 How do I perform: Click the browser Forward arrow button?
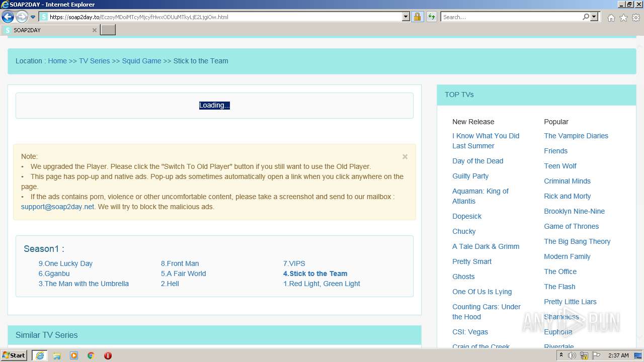(21, 17)
